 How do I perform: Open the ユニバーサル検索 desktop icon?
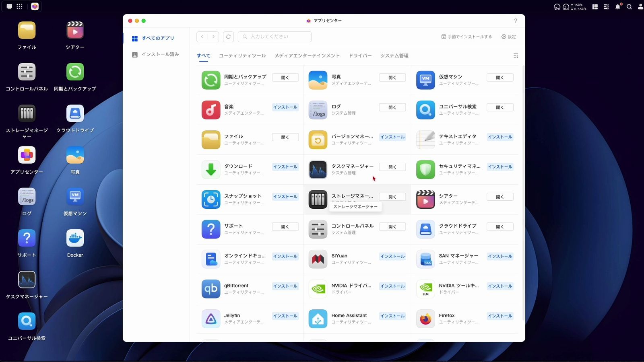(x=27, y=321)
